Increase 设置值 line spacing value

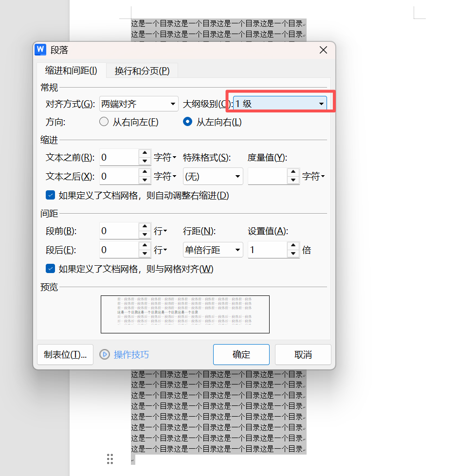[x=293, y=246]
